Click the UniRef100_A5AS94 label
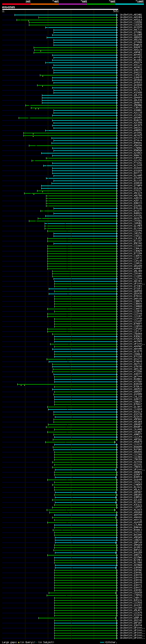The height and width of the screenshot is (644, 146). (x=131, y=145)
